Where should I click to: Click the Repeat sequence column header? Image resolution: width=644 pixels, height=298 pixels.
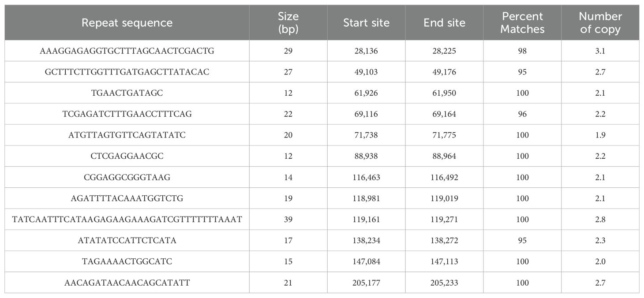(127, 23)
